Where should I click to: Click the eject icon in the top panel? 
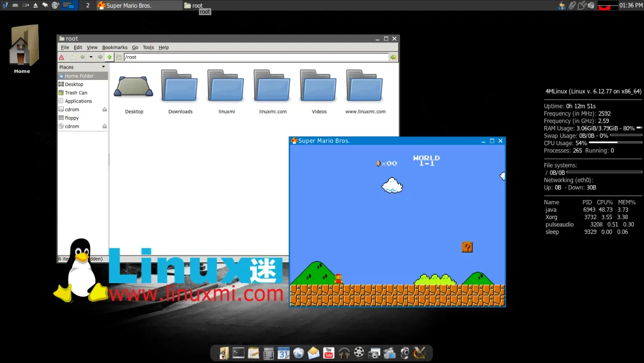click(x=35, y=5)
